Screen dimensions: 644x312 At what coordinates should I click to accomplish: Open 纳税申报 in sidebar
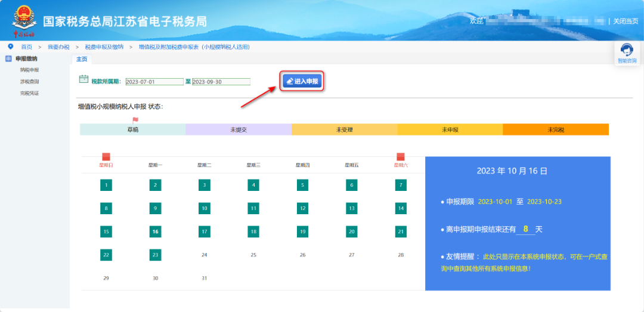click(29, 70)
